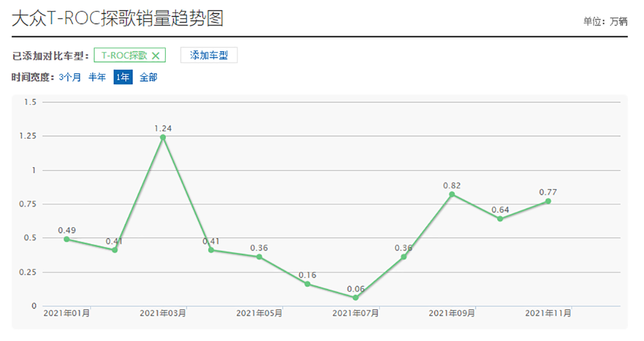Click the 1.24 peak data point

point(163,137)
